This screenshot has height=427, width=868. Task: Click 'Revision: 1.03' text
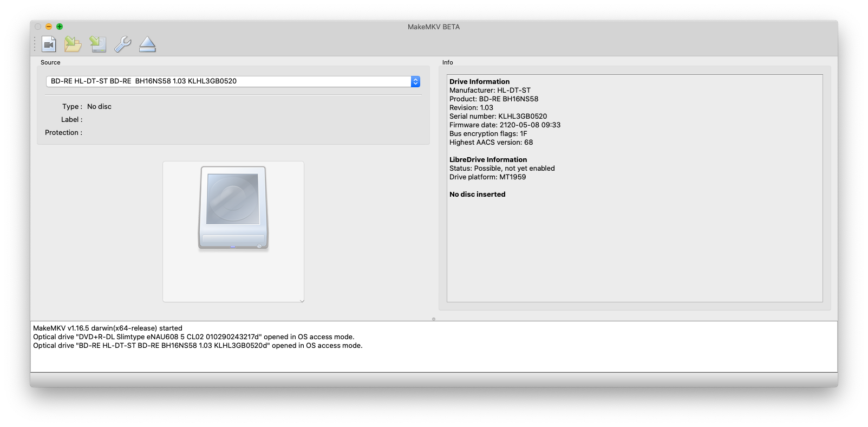tap(471, 108)
